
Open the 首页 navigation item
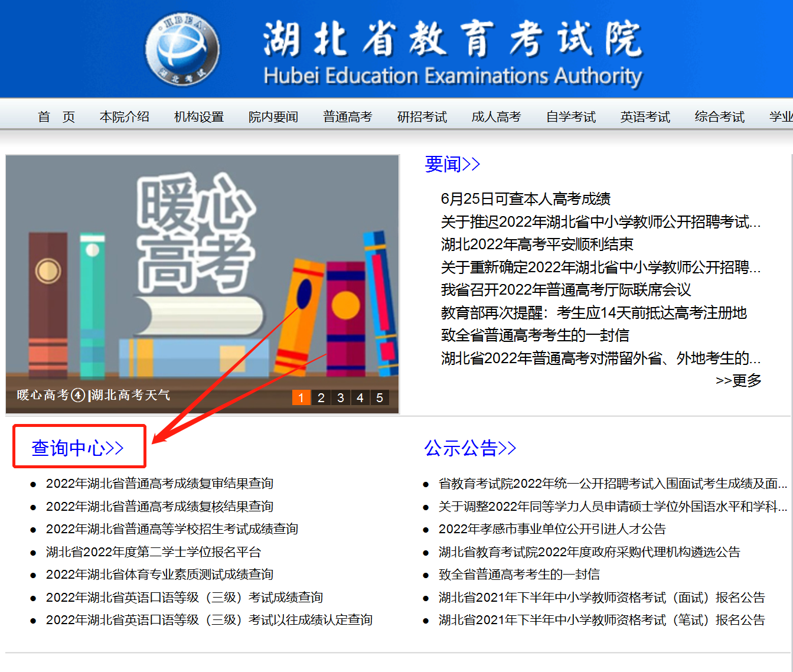coord(56,117)
